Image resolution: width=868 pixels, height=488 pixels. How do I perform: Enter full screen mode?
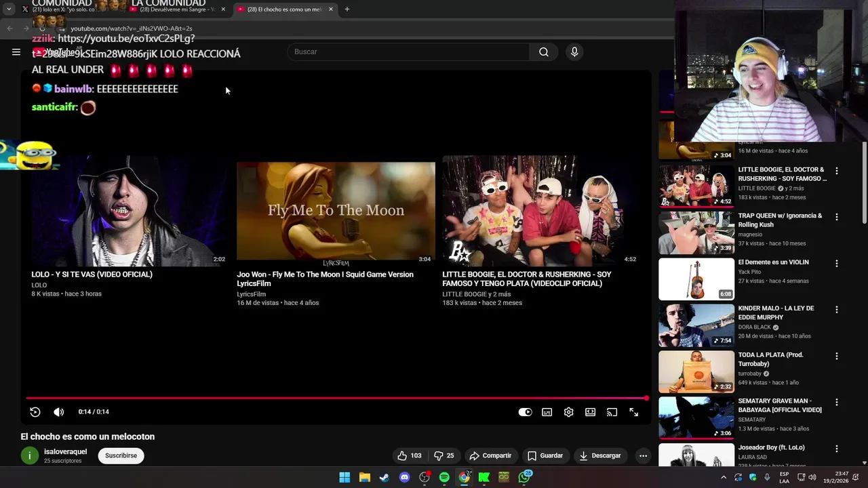pos(634,412)
